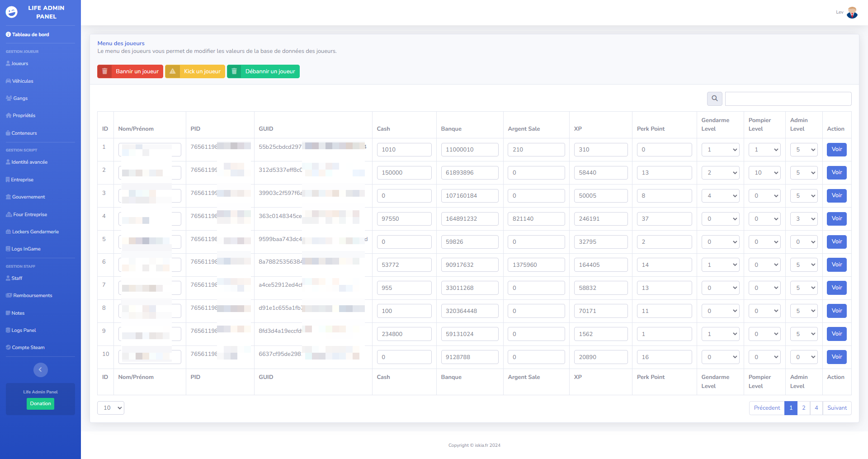Screen dimensions: 868x459
Task: Go to Logs InGame page
Action: click(26, 249)
